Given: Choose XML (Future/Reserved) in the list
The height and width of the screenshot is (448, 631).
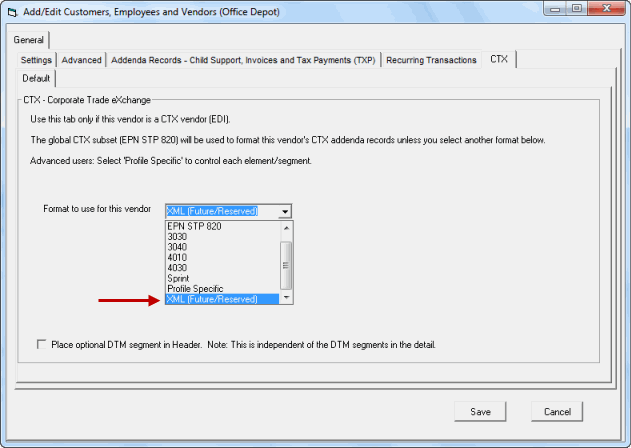Looking at the screenshot, I should pyautogui.click(x=212, y=299).
